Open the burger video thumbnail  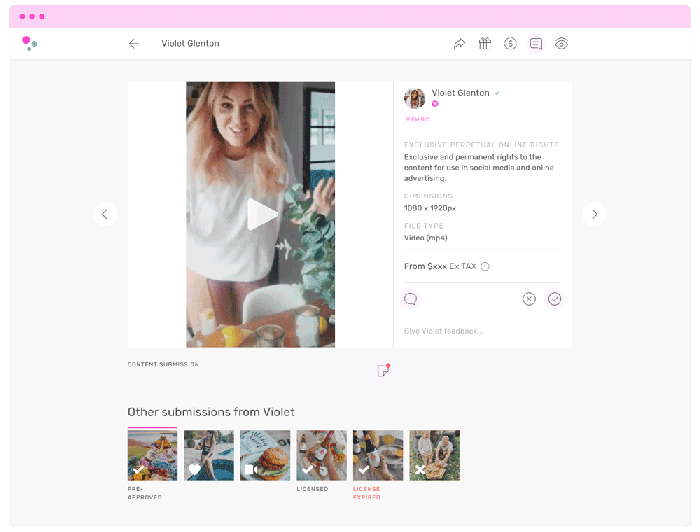click(265, 455)
